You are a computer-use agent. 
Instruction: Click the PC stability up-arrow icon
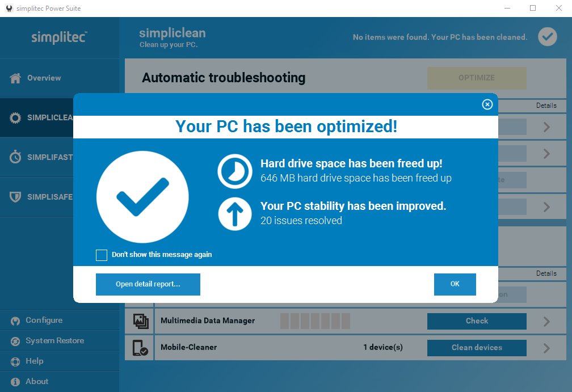(234, 214)
